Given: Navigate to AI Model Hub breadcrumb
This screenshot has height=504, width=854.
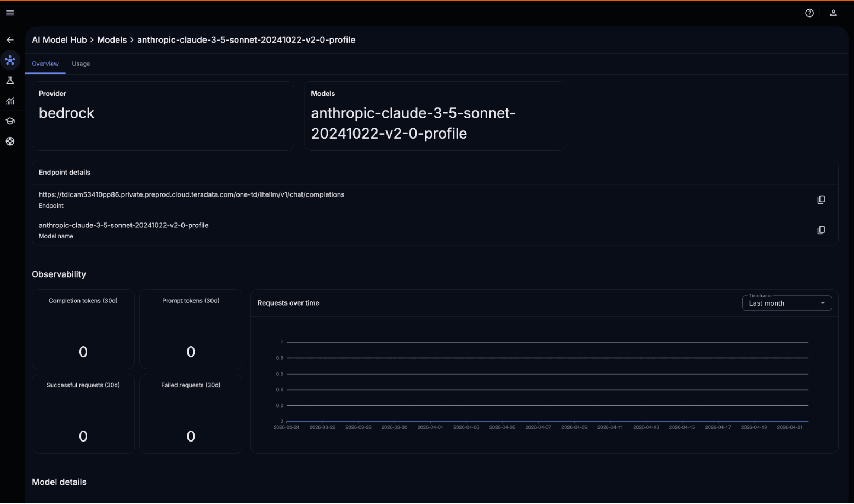Looking at the screenshot, I should pyautogui.click(x=59, y=40).
